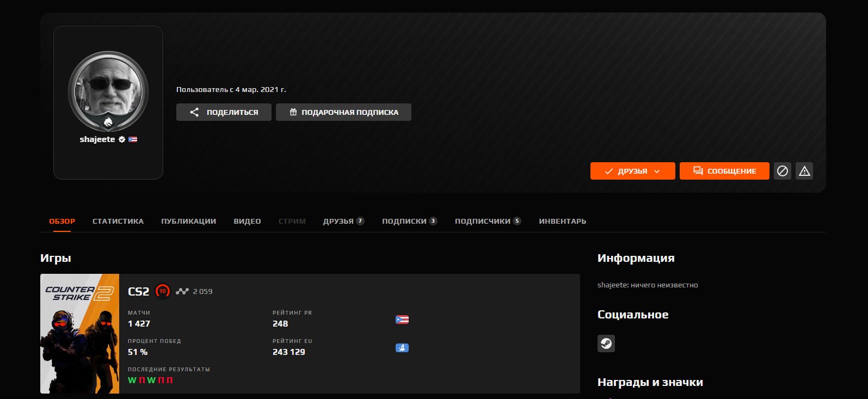Click the Подарочная подписка button
Image resolution: width=868 pixels, height=399 pixels.
tap(343, 112)
